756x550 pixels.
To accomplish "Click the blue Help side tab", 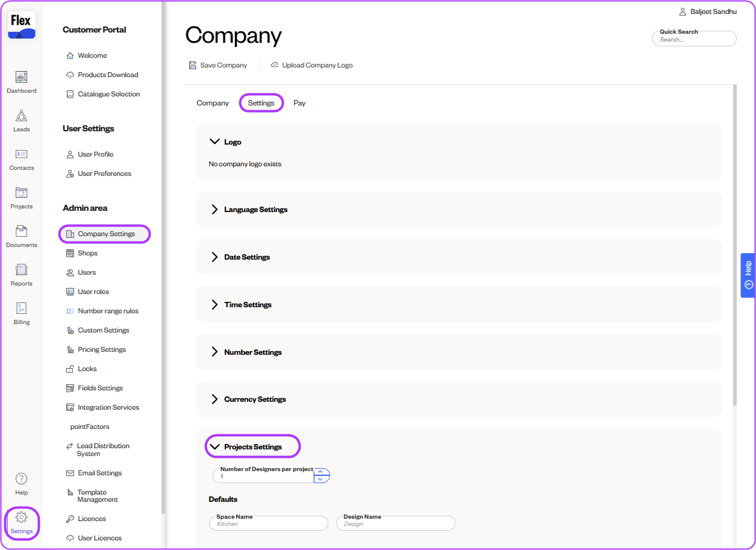I will pos(748,275).
